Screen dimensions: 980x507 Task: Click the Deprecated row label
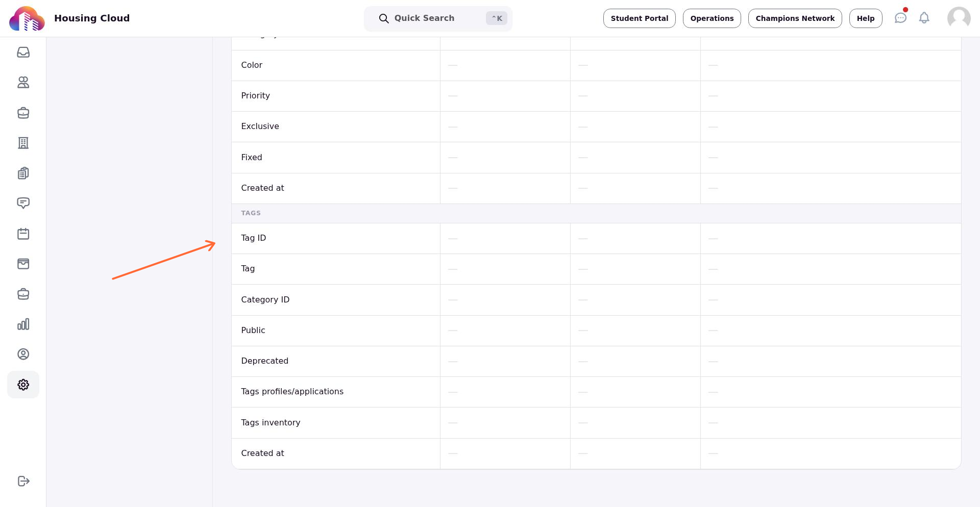[265, 361]
